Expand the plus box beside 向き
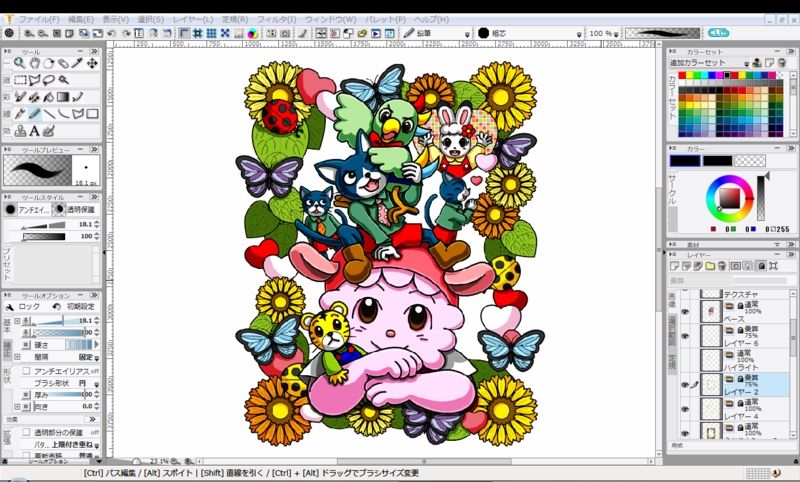Image resolution: width=800 pixels, height=482 pixels. tap(17, 407)
